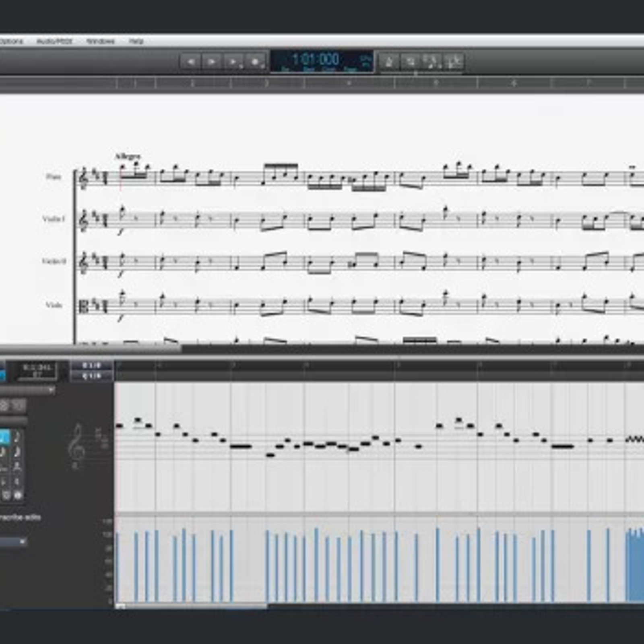644x644 pixels.
Task: Jump to bar 4 on the top ruler
Action: [x=349, y=83]
